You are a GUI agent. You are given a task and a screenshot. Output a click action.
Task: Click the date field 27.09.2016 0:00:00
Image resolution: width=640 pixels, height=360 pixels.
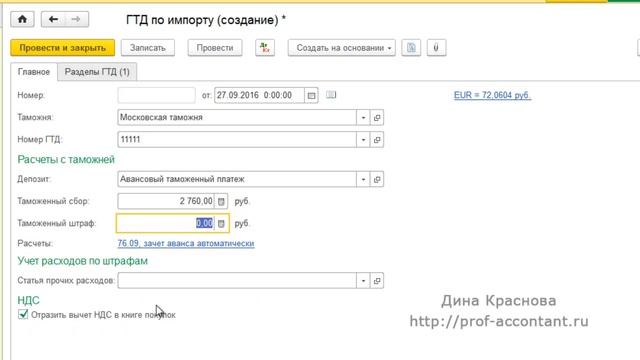(259, 96)
